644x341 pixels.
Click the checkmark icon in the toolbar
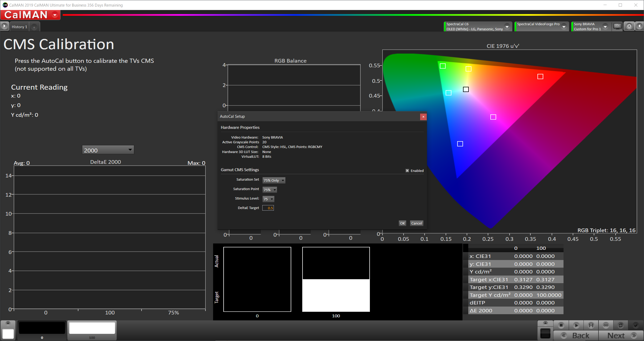tap(636, 325)
